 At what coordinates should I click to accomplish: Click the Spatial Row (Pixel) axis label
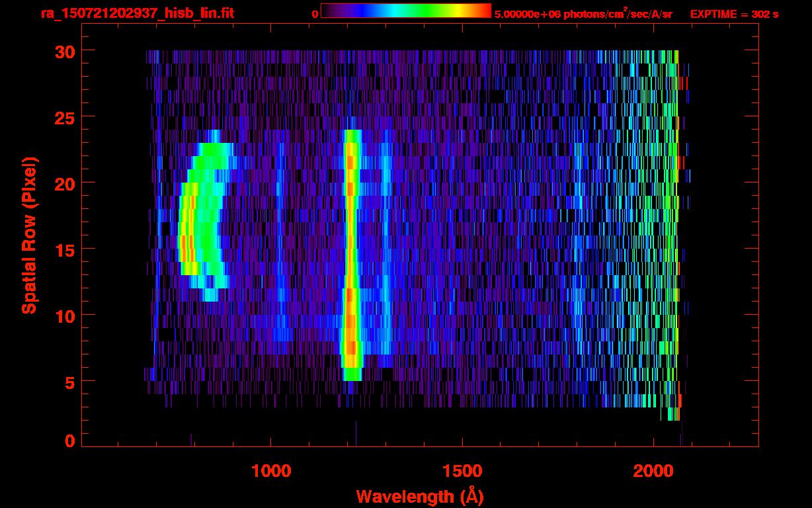pos(29,235)
